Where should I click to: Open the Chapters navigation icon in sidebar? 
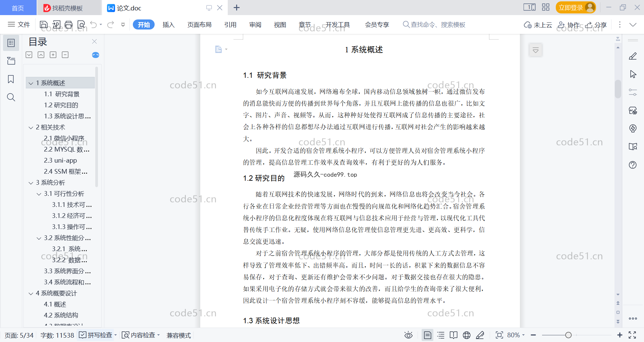coord(11,61)
